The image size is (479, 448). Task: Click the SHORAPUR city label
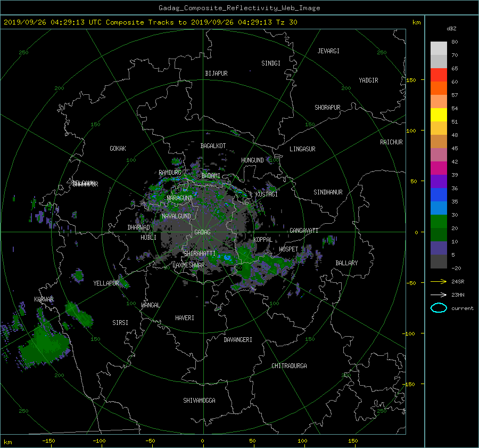(x=327, y=108)
